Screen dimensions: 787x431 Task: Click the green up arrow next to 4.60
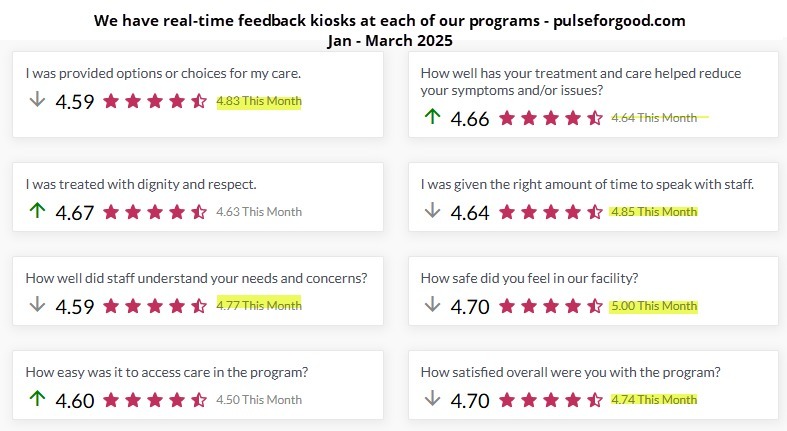coord(37,398)
